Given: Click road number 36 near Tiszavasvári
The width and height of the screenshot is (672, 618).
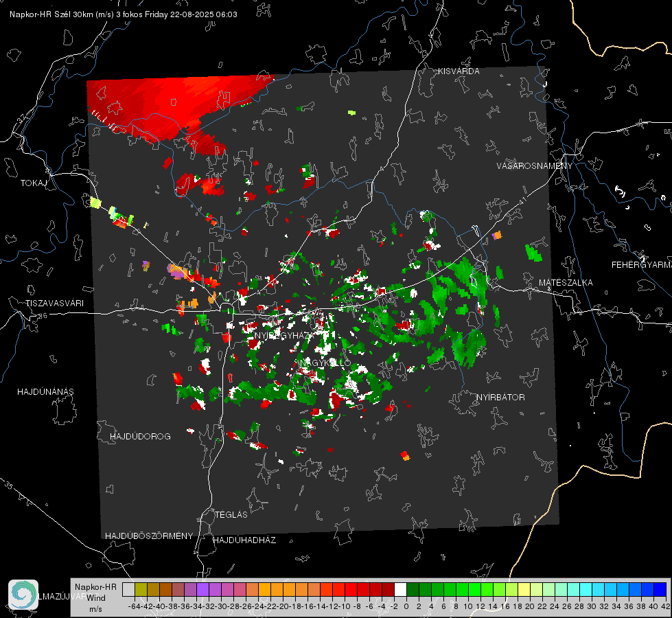Looking at the screenshot, I should (43, 316).
